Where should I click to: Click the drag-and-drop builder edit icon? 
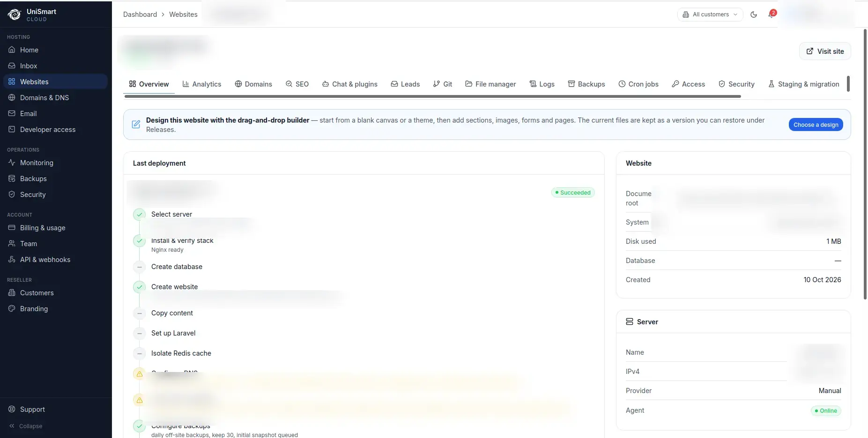click(136, 124)
